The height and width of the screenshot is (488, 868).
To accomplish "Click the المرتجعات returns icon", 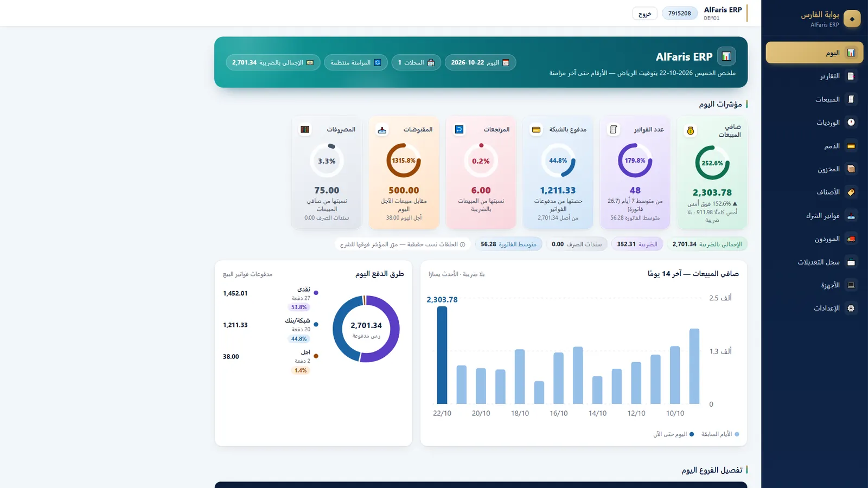I will pyautogui.click(x=459, y=130).
